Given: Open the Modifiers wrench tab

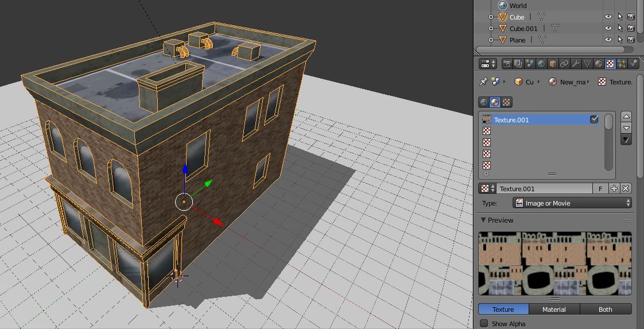Looking at the screenshot, I should click(576, 64).
